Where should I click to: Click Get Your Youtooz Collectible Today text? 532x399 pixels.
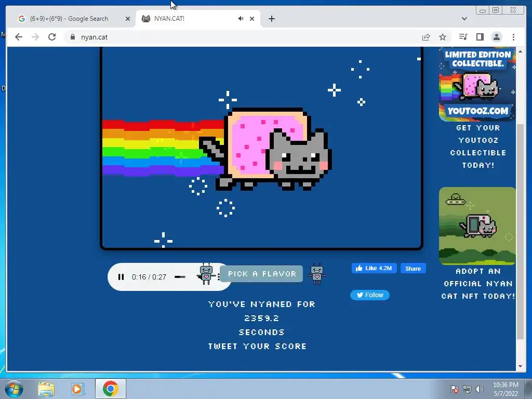[x=478, y=147]
